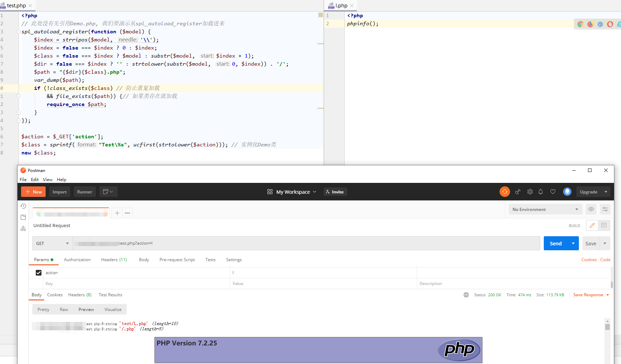Open Collections in the Postman sidebar
The image size is (621, 364).
[x=23, y=217]
